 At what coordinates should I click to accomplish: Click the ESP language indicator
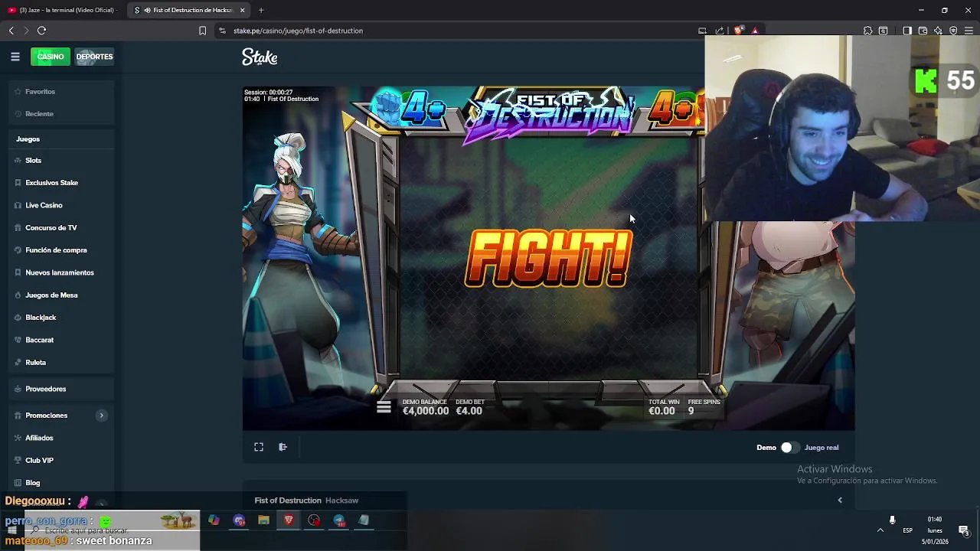point(907,530)
